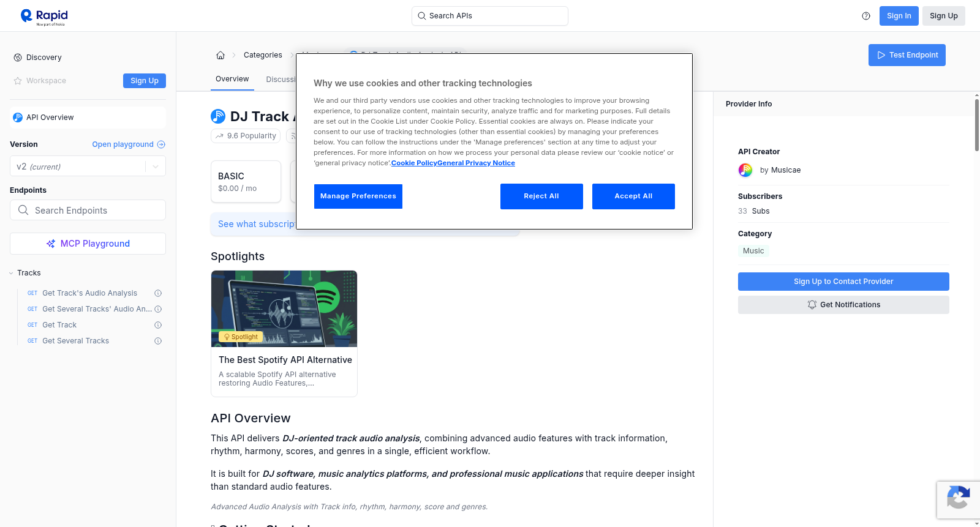Click the Open playground arrow icon

(x=161, y=144)
